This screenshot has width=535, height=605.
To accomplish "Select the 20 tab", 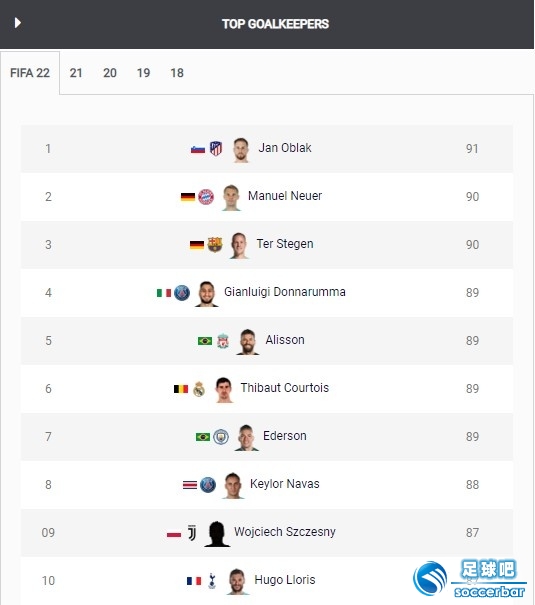I will point(110,73).
